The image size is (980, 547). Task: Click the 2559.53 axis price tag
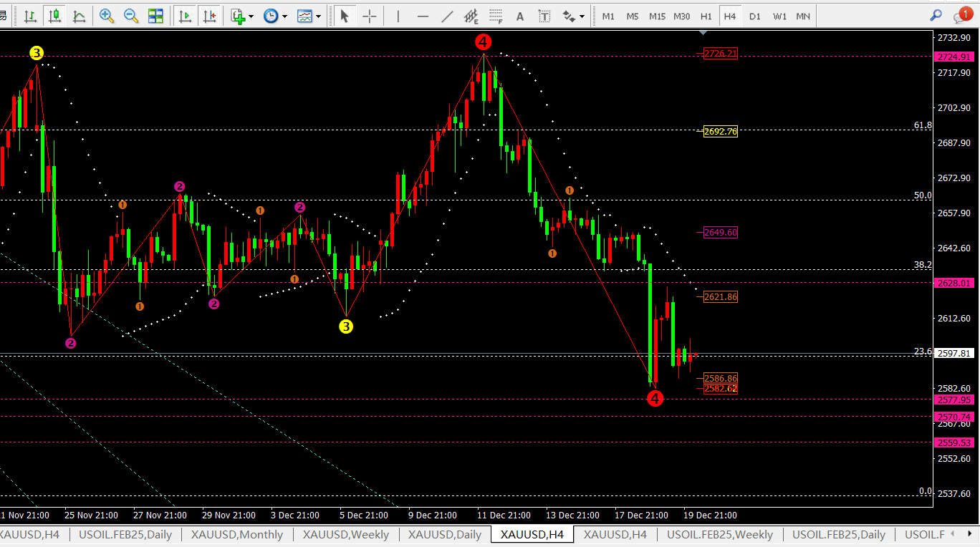pos(954,442)
